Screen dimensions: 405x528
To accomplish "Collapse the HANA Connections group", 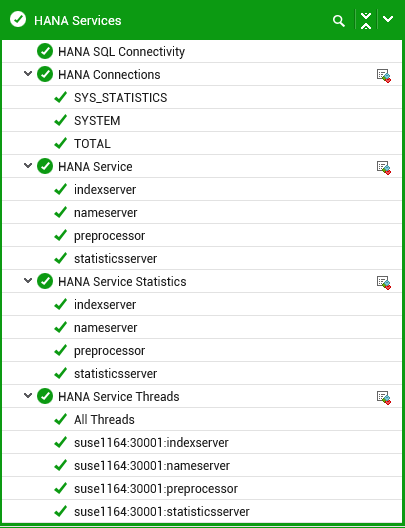I will pyautogui.click(x=28, y=73).
